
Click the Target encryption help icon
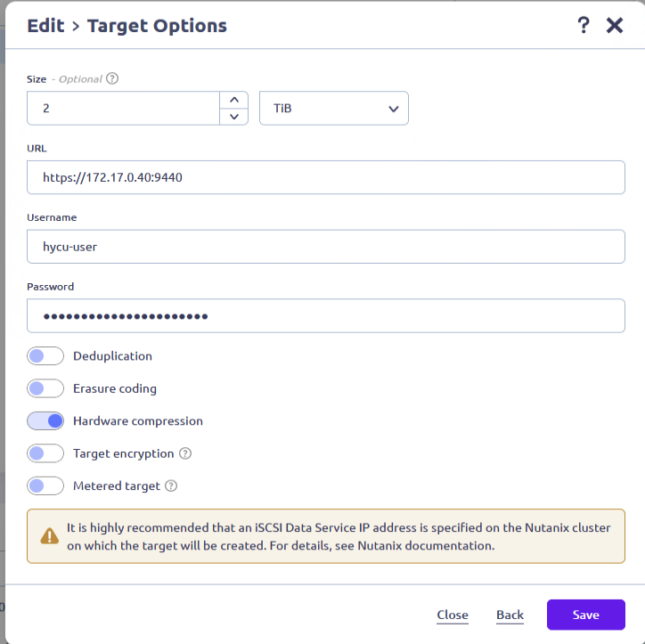185,453
